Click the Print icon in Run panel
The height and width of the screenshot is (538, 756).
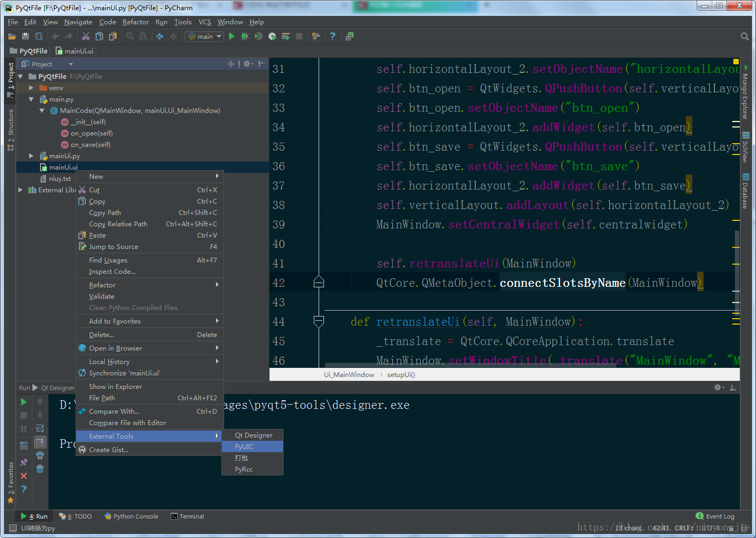tap(40, 455)
